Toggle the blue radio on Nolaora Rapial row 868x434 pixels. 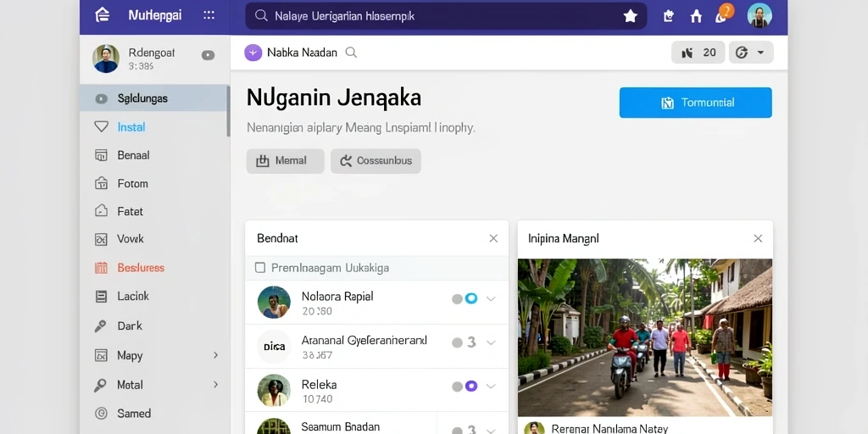pyautogui.click(x=471, y=298)
